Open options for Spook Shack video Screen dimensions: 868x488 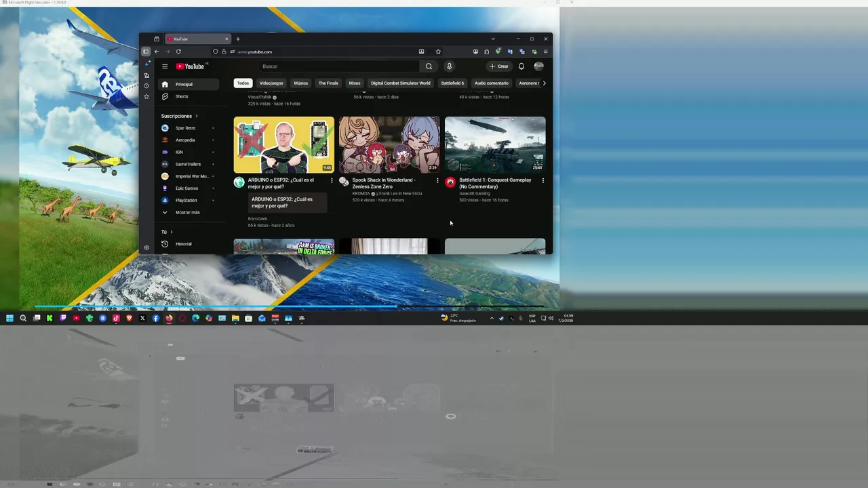pyautogui.click(x=437, y=180)
